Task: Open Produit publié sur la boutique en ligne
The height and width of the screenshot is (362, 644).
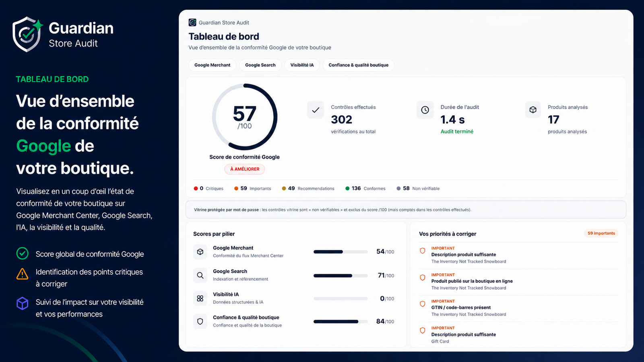Action: (472, 281)
